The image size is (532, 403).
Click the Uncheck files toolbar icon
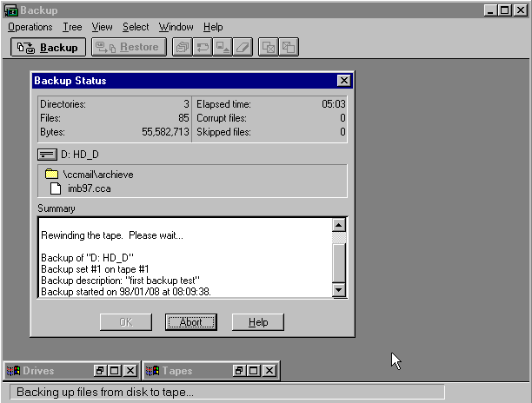coord(289,47)
